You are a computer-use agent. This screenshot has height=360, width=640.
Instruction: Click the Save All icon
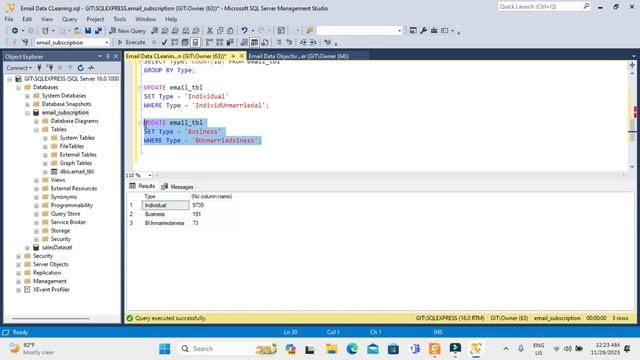pos(98,31)
